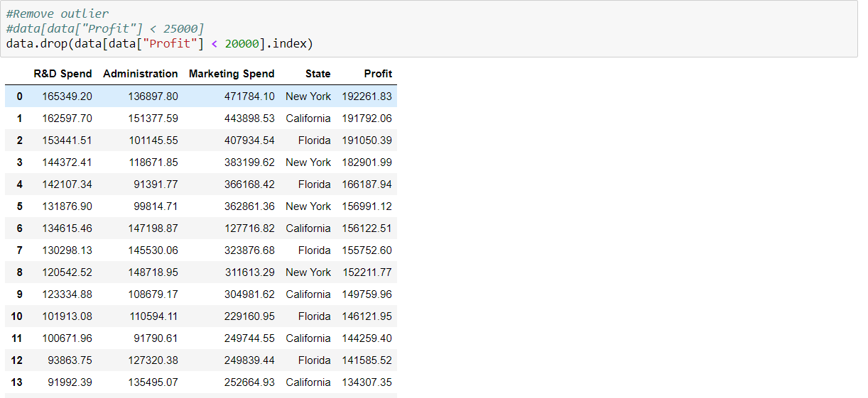Click Profit value 192261.83

[367, 96]
